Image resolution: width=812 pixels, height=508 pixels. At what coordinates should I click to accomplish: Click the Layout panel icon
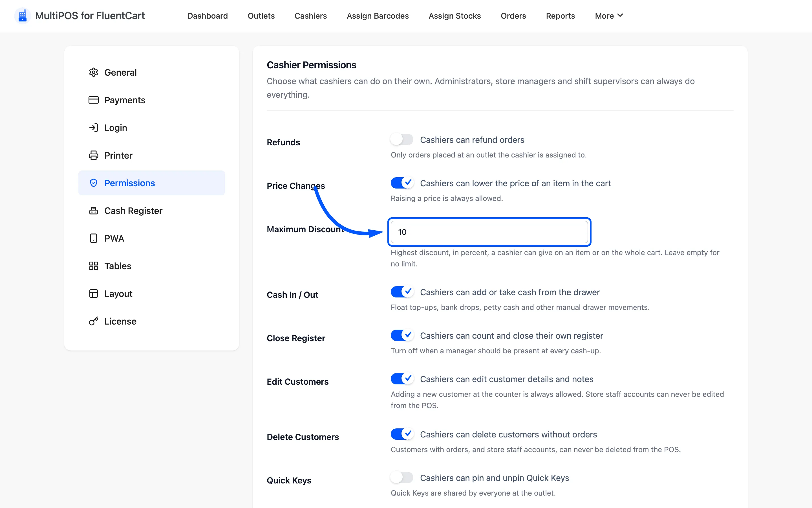click(93, 294)
